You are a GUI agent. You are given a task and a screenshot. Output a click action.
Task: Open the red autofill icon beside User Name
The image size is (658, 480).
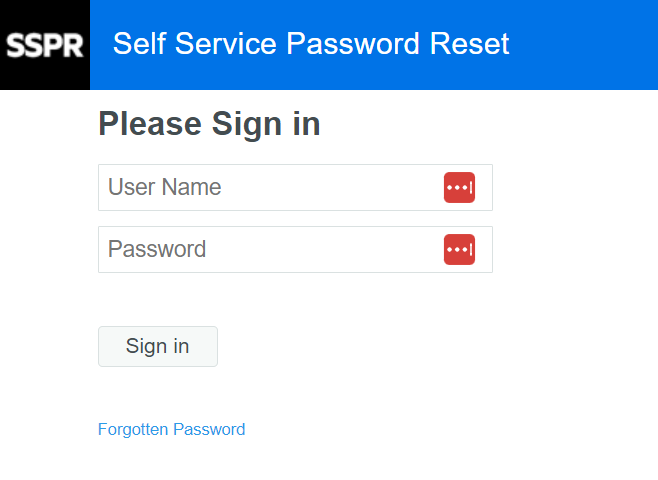(x=460, y=188)
